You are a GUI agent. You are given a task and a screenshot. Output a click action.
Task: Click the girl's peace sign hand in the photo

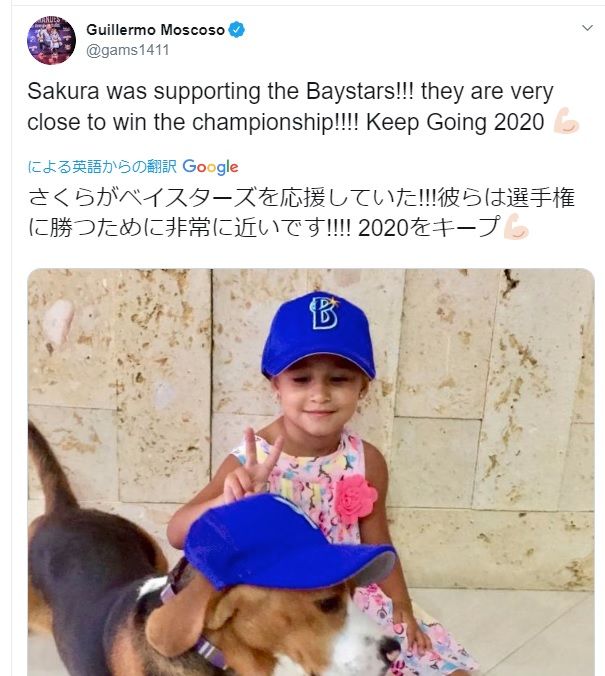(252, 465)
